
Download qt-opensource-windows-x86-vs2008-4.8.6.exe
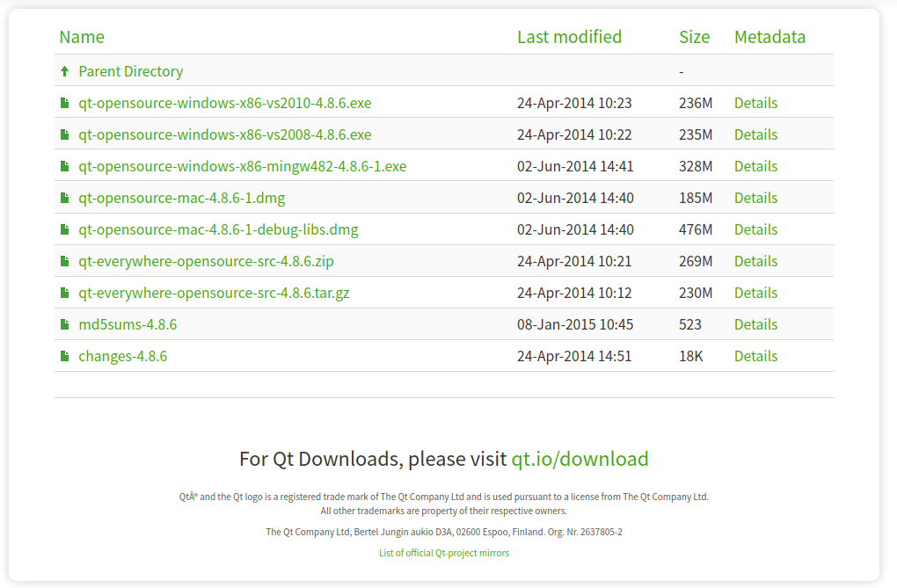[x=225, y=134]
